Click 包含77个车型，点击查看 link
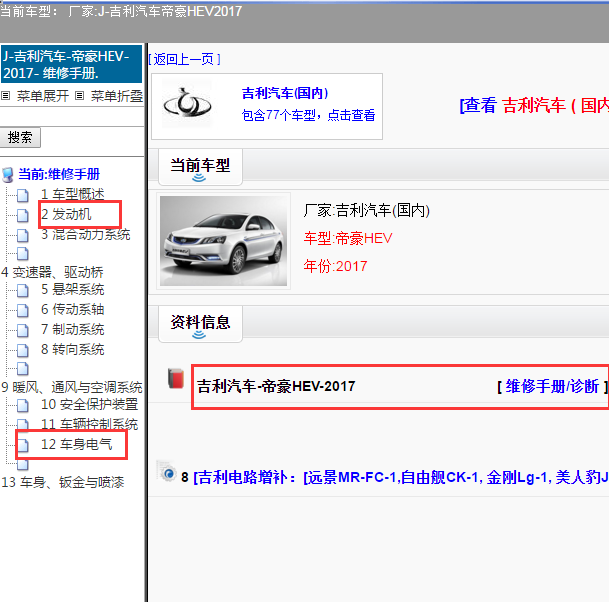The height and width of the screenshot is (602, 609). (x=308, y=115)
